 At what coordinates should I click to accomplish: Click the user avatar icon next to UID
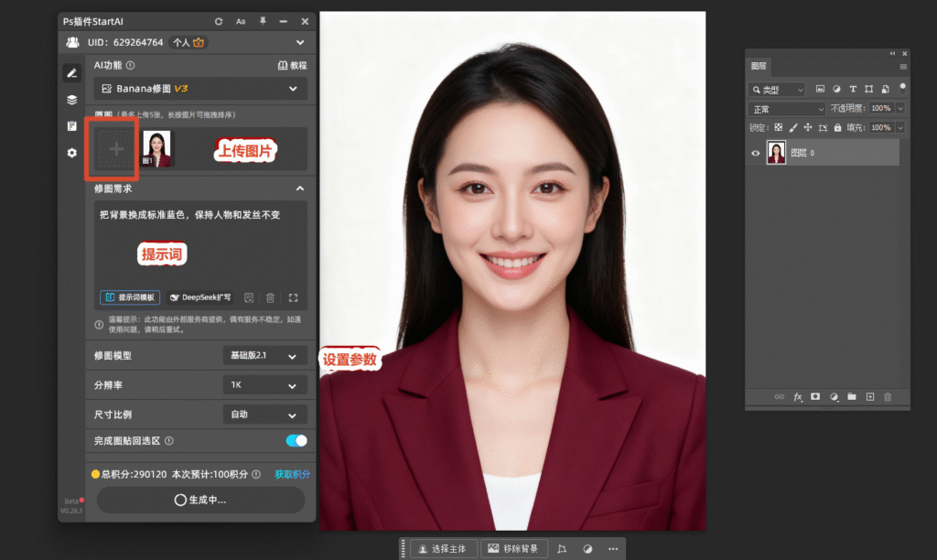click(73, 42)
